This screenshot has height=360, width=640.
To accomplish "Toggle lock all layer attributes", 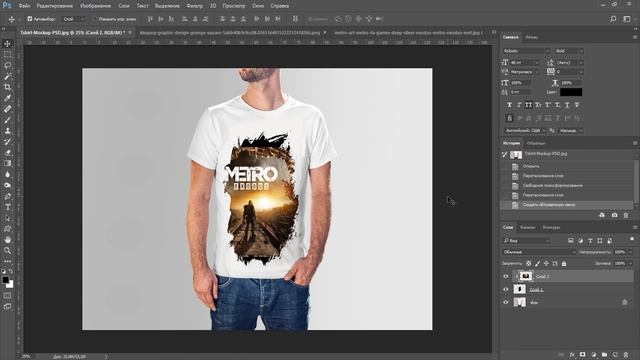I will pyautogui.click(x=564, y=264).
